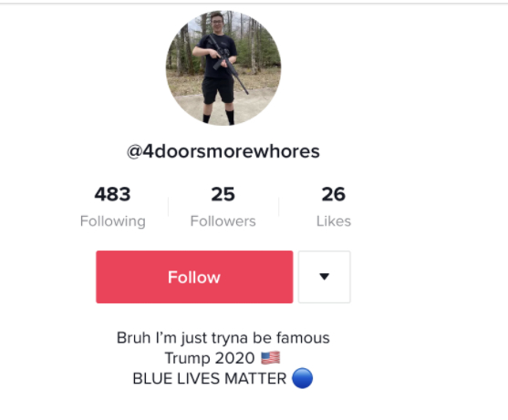The width and height of the screenshot is (508, 420).
Task: Click the Following label
Action: pos(113,222)
